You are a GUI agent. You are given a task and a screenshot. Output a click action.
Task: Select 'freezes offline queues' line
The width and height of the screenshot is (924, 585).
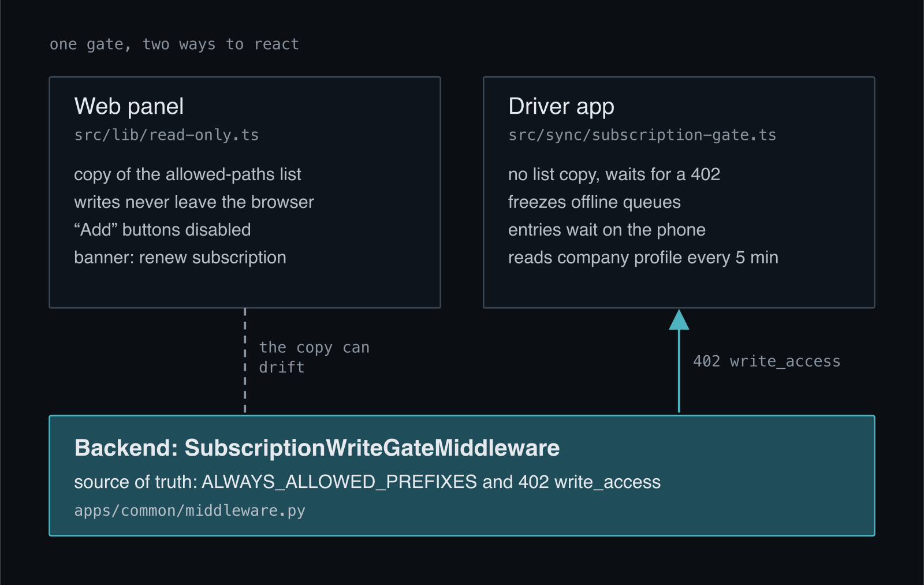pos(594,202)
